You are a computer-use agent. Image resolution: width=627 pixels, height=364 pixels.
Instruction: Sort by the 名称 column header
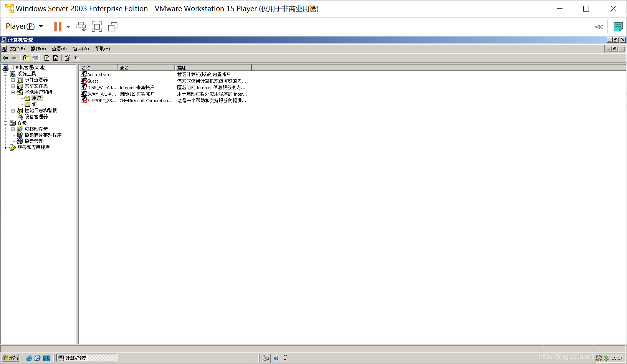pos(98,68)
